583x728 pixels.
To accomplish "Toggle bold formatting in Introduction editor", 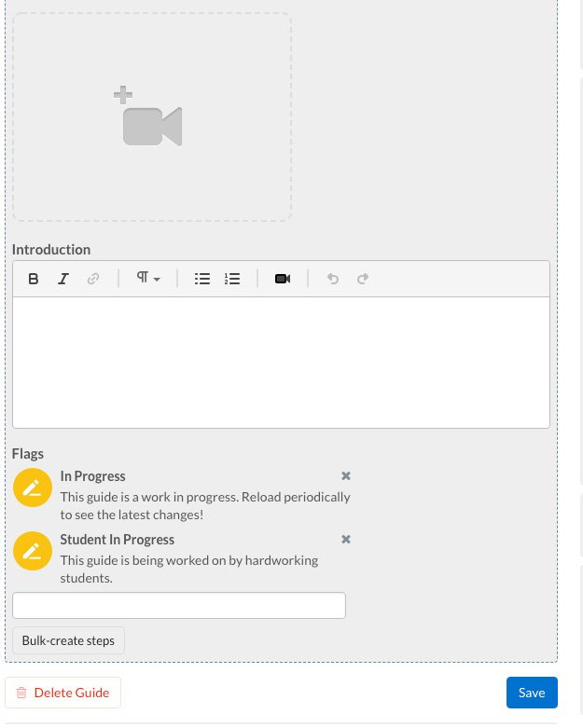I will (x=33, y=279).
